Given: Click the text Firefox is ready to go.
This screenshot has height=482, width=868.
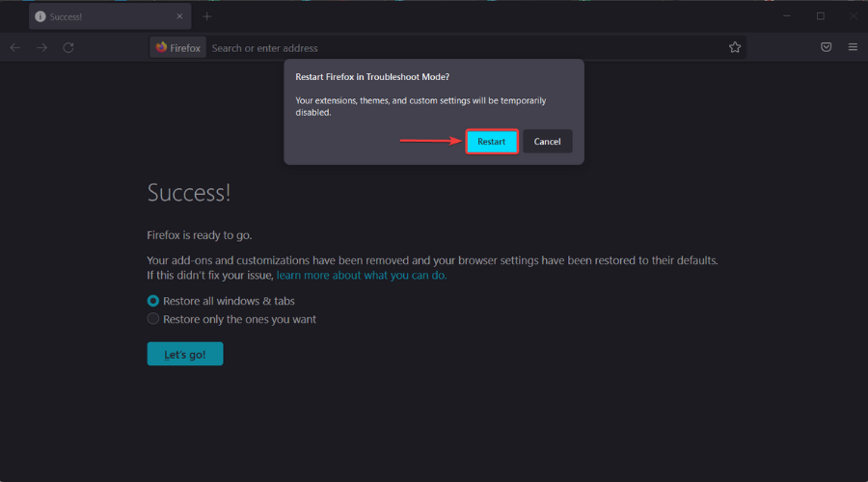Looking at the screenshot, I should tap(200, 235).
